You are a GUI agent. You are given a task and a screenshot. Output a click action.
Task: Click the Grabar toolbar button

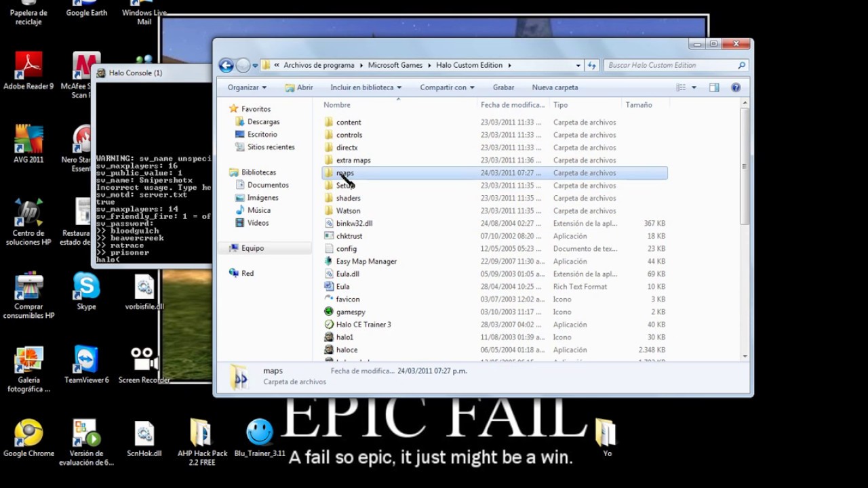[503, 87]
